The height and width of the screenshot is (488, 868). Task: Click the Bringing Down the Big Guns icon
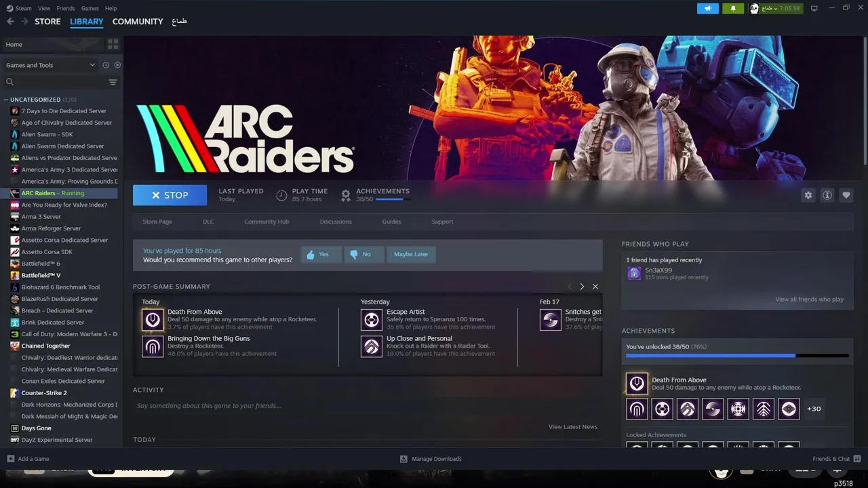[153, 346]
